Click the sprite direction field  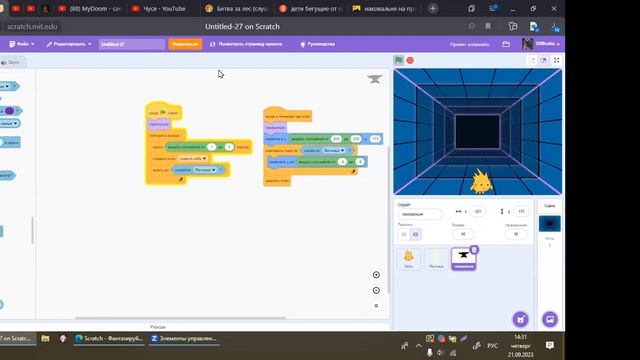coord(516,234)
